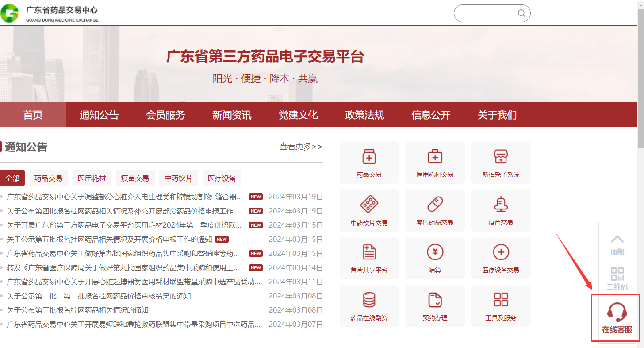
Task: Jump to top with 顶部 chevron
Action: point(617,240)
